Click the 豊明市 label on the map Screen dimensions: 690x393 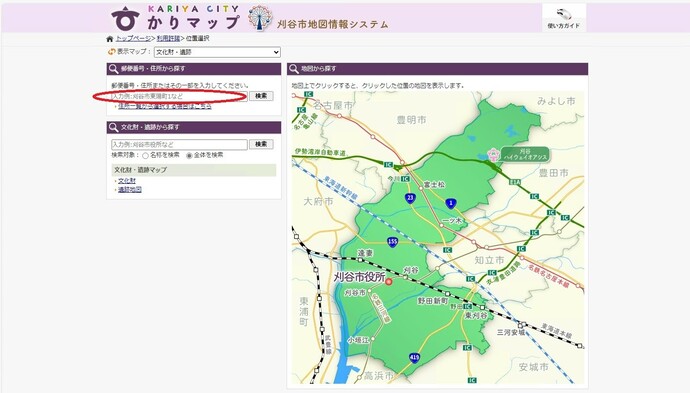[x=411, y=120]
